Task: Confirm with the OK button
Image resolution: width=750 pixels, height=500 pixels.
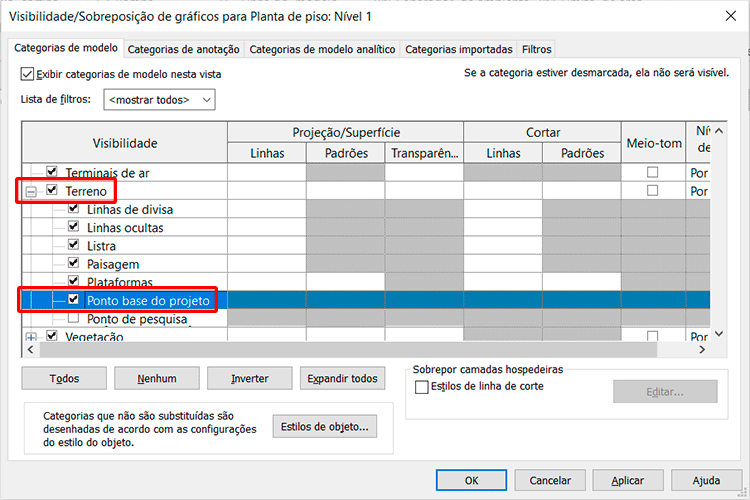Action: click(471, 480)
